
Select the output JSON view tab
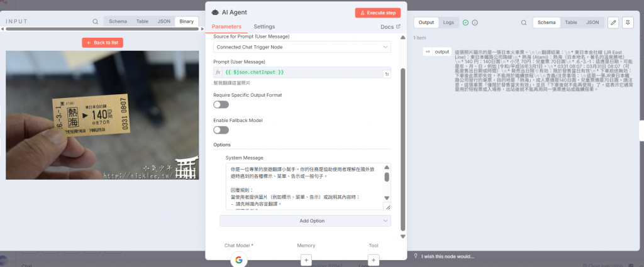pyautogui.click(x=592, y=23)
